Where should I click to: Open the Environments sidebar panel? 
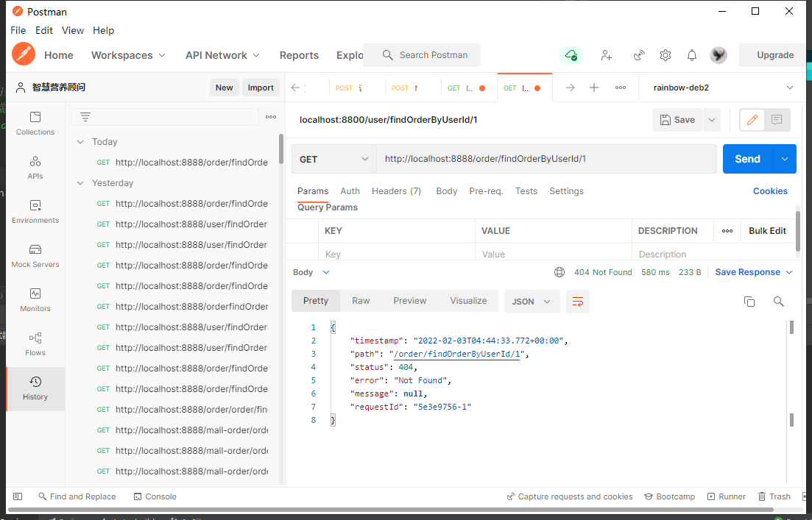(x=35, y=212)
